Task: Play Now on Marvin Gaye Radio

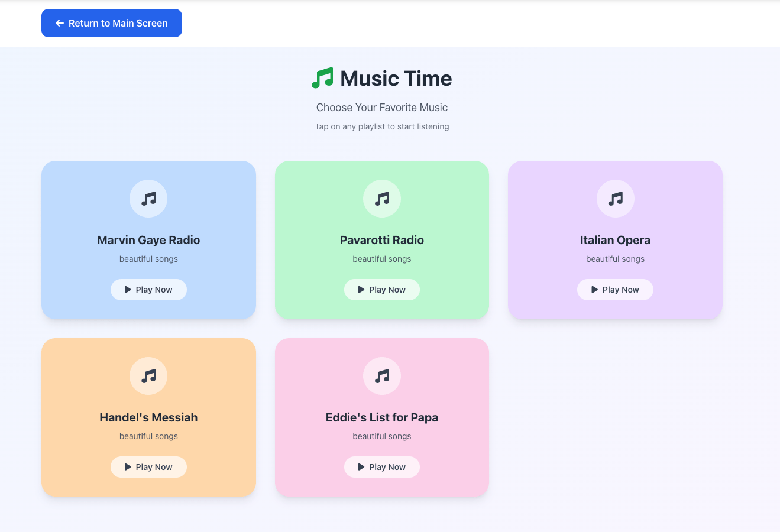Action: pos(148,290)
